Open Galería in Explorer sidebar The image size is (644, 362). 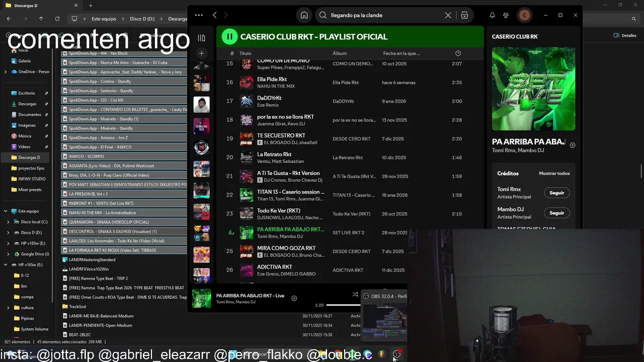pyautogui.click(x=24, y=61)
